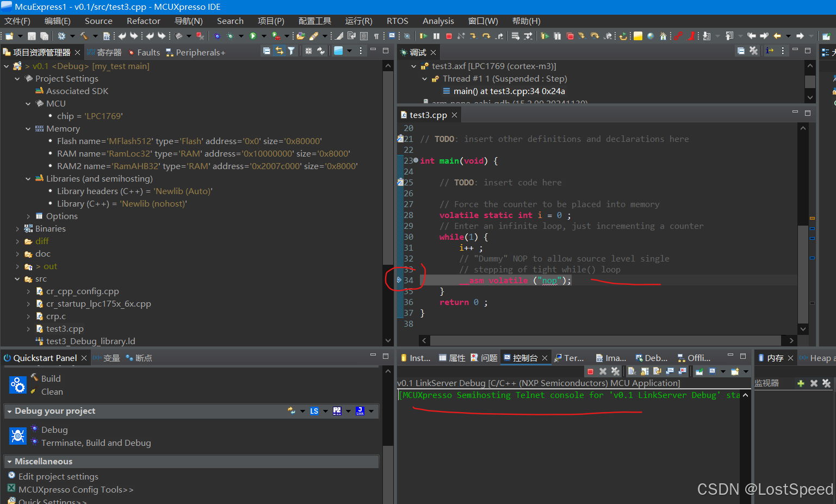Expand the Binaries folder
The width and height of the screenshot is (836, 504).
click(x=17, y=229)
